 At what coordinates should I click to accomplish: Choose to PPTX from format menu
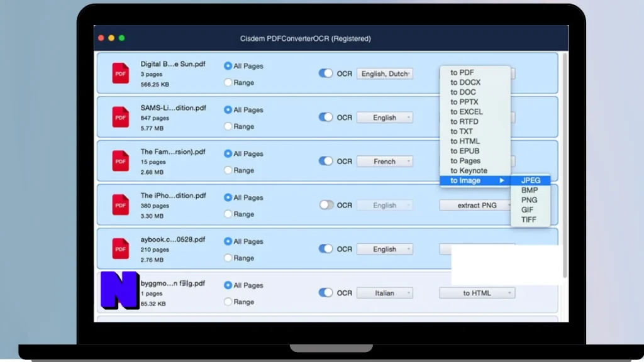coord(475,102)
